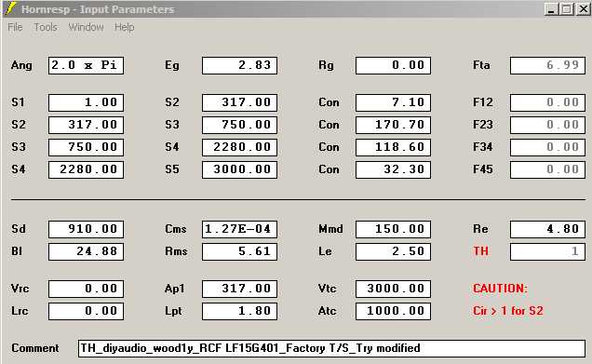
Task: Click the Rg input field
Action: [393, 65]
